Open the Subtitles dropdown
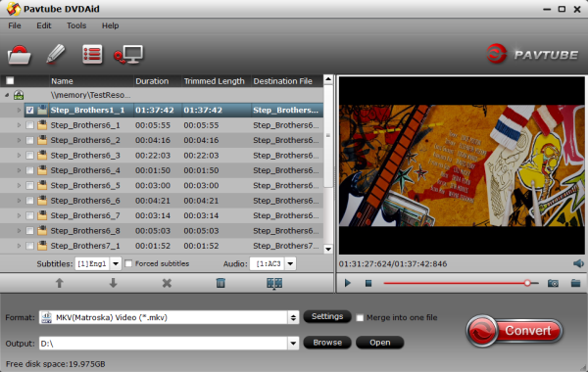The height and width of the screenshot is (372, 588). tap(116, 263)
